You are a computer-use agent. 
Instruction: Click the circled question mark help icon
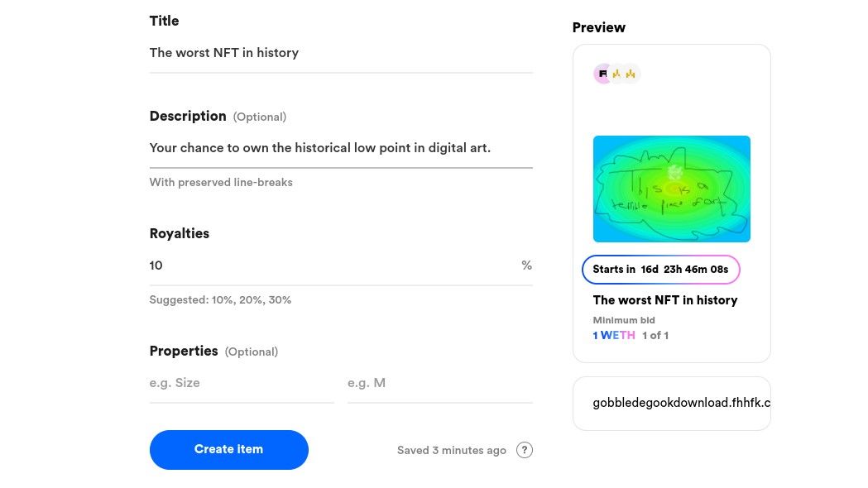point(525,450)
